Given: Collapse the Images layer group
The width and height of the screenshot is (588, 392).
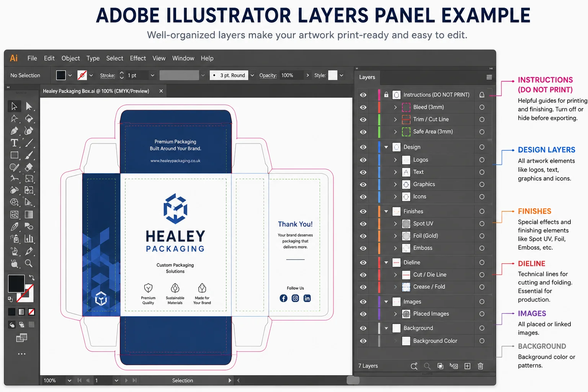Looking at the screenshot, I should [x=386, y=302].
